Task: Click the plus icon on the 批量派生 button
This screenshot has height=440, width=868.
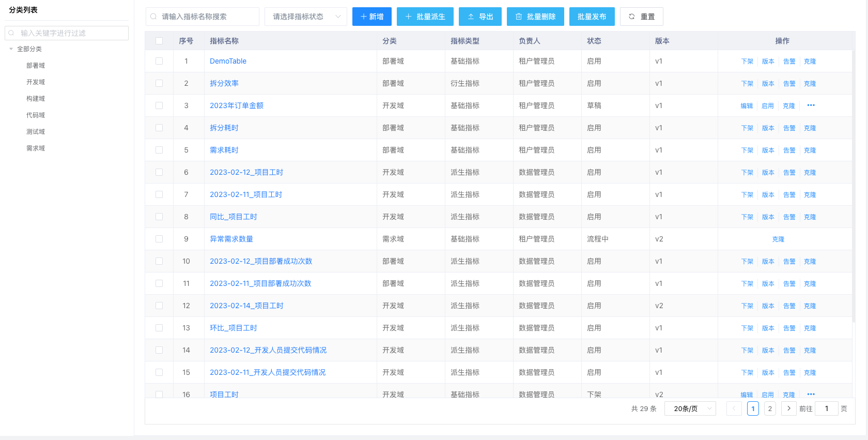Action: [408, 17]
